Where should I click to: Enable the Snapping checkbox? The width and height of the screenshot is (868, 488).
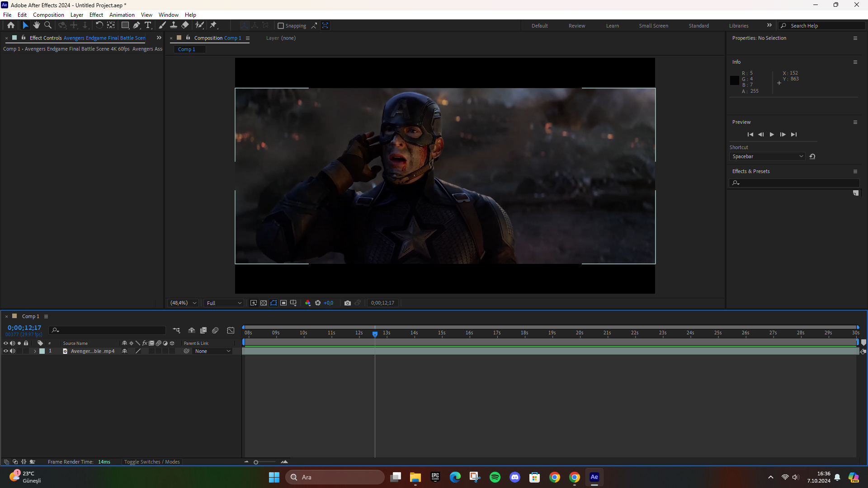[281, 26]
